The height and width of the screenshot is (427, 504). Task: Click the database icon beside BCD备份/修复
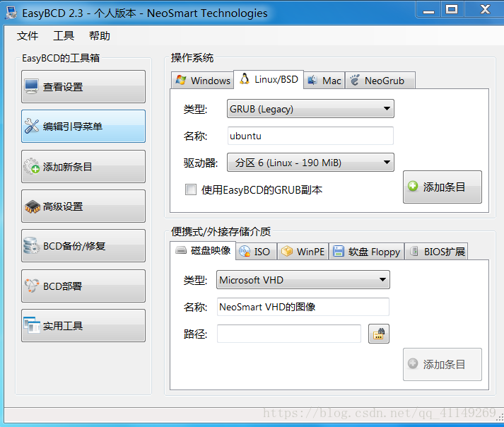(32, 245)
